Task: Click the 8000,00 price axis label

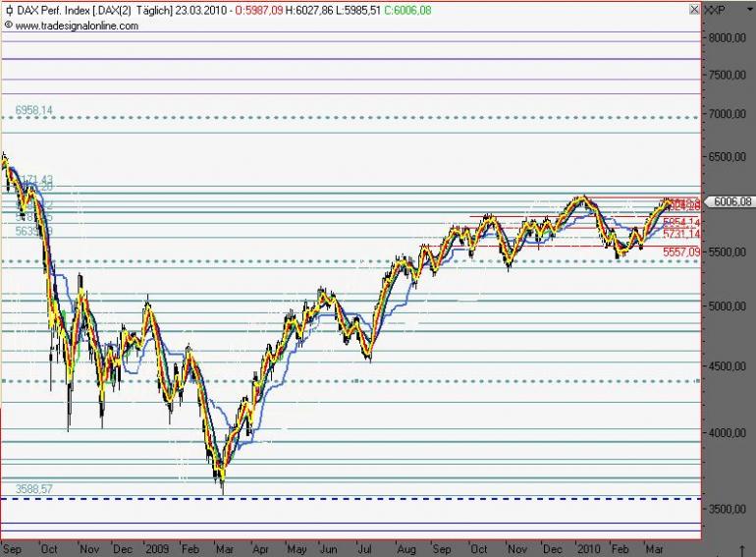Action: point(728,38)
